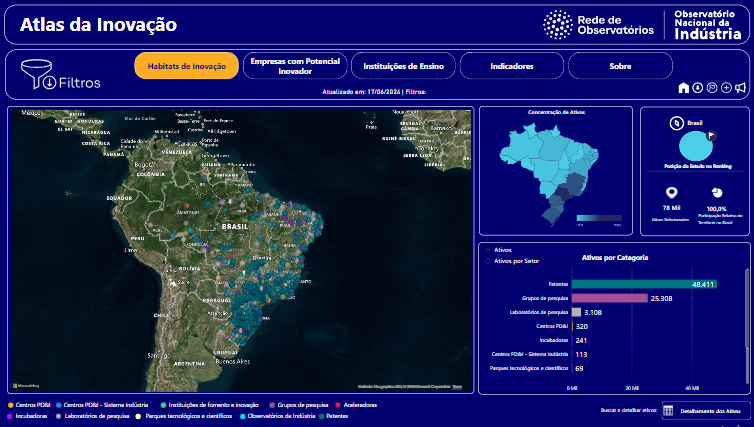This screenshot has height=427, width=754.
Task: Go to the Indicadores tab
Action: (x=512, y=66)
